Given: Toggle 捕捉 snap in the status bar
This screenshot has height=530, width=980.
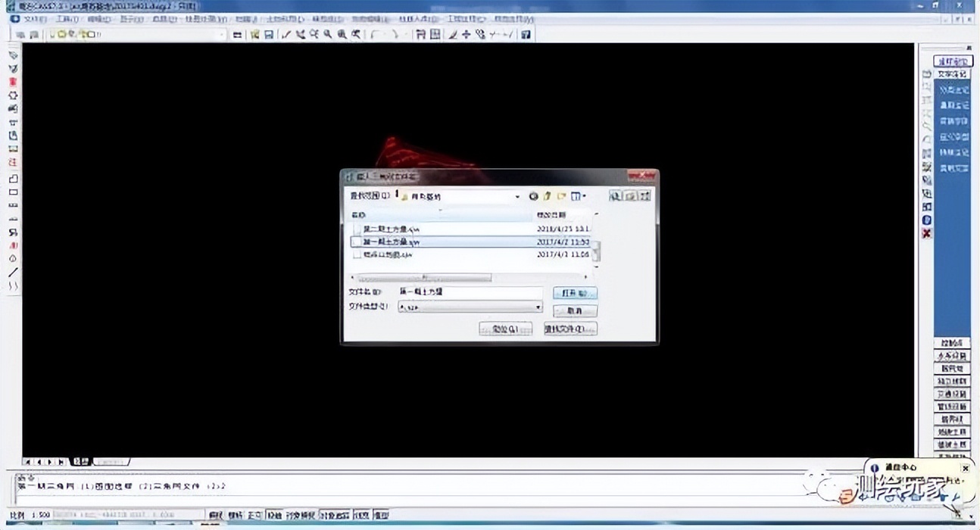Looking at the screenshot, I should [217, 516].
